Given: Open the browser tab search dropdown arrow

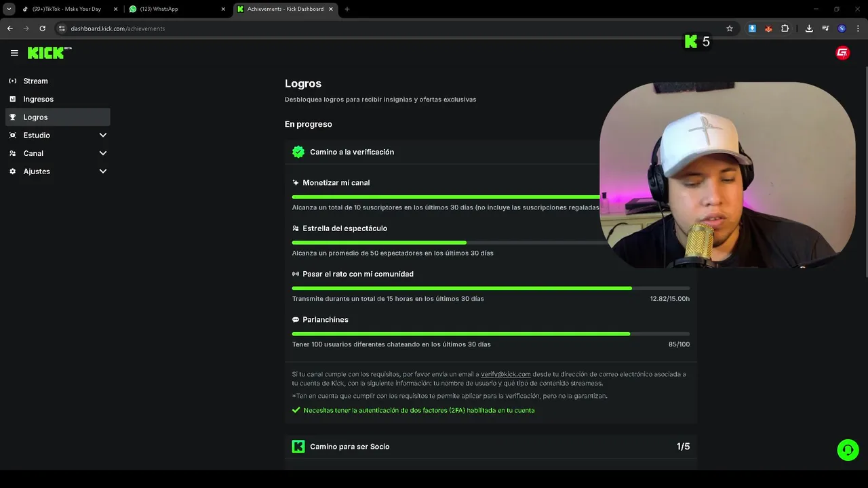Looking at the screenshot, I should tap(9, 9).
